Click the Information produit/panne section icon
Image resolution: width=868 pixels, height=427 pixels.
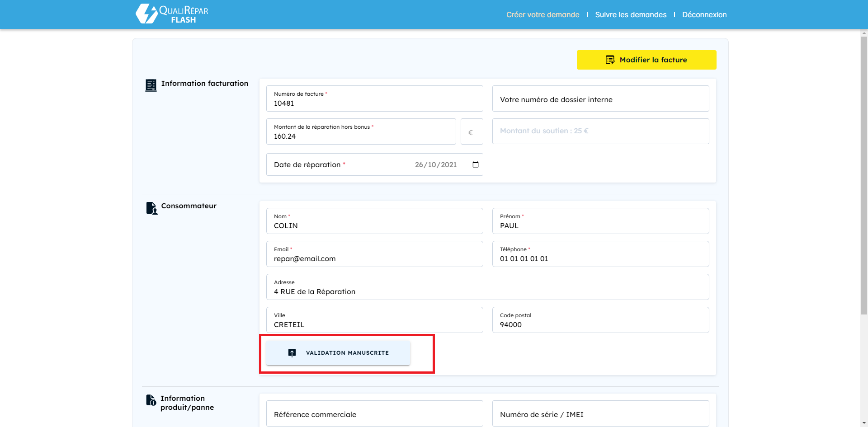(151, 400)
